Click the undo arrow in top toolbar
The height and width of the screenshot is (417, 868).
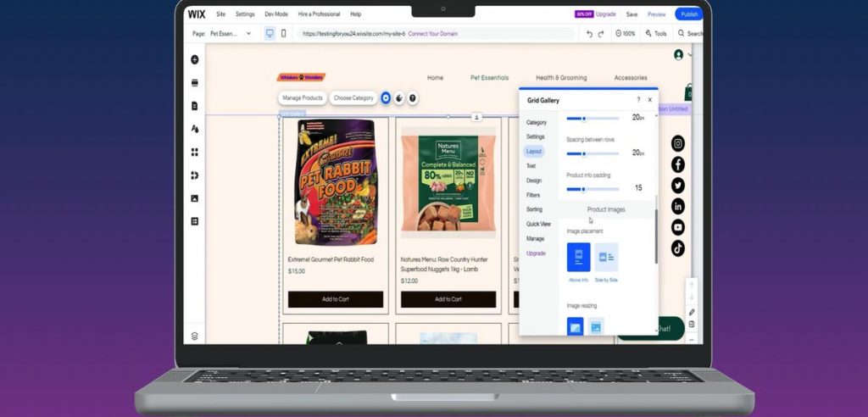[590, 33]
